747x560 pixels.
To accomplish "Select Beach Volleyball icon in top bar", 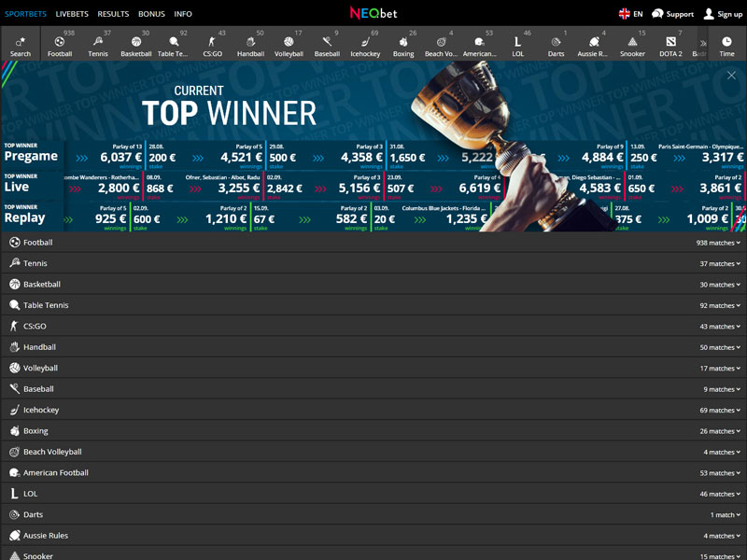I will pos(441,42).
